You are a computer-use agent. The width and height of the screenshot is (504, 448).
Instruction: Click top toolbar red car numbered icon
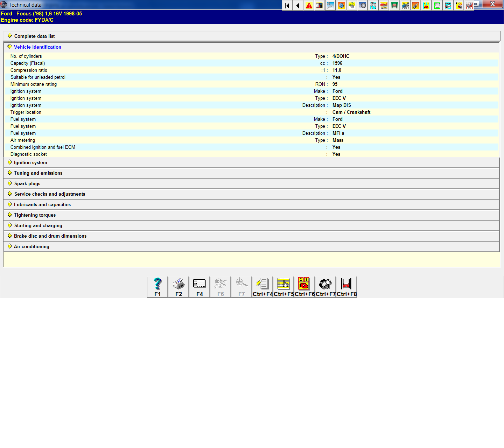coord(426,5)
